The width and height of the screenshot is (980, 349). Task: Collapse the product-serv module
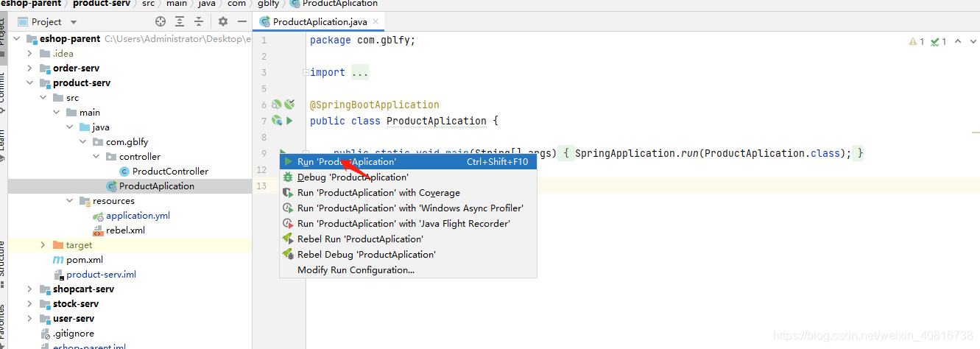(29, 83)
